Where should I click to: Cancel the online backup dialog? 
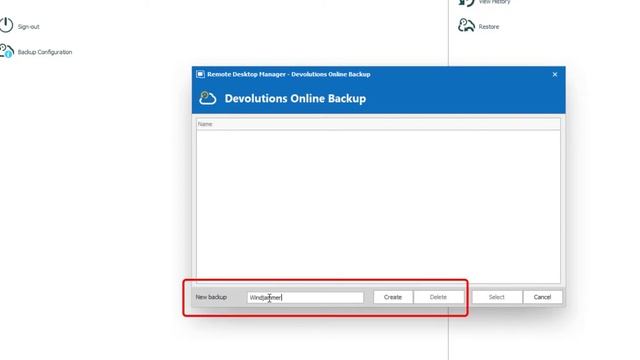[542, 297]
